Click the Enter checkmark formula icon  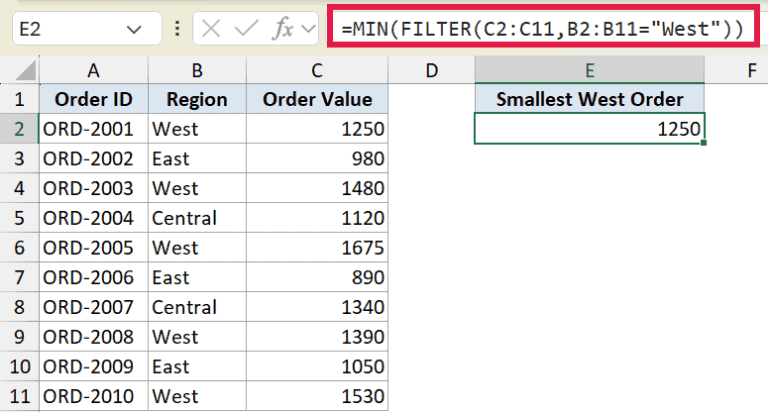tap(246, 29)
